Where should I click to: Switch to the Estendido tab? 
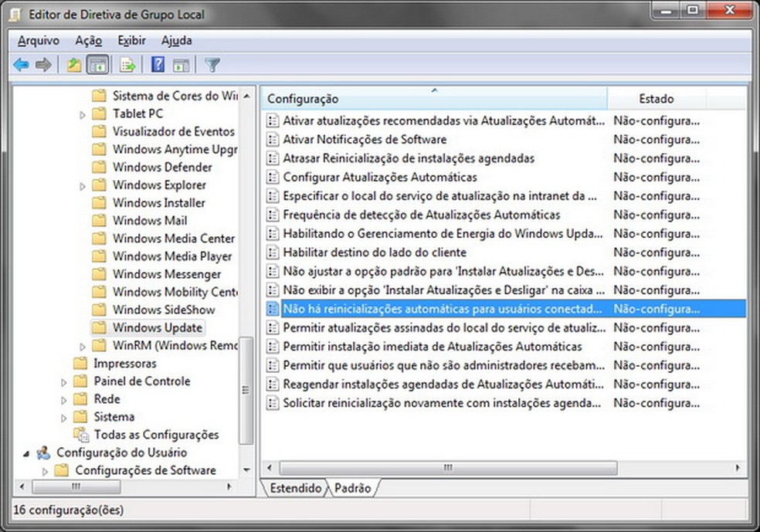[296, 488]
